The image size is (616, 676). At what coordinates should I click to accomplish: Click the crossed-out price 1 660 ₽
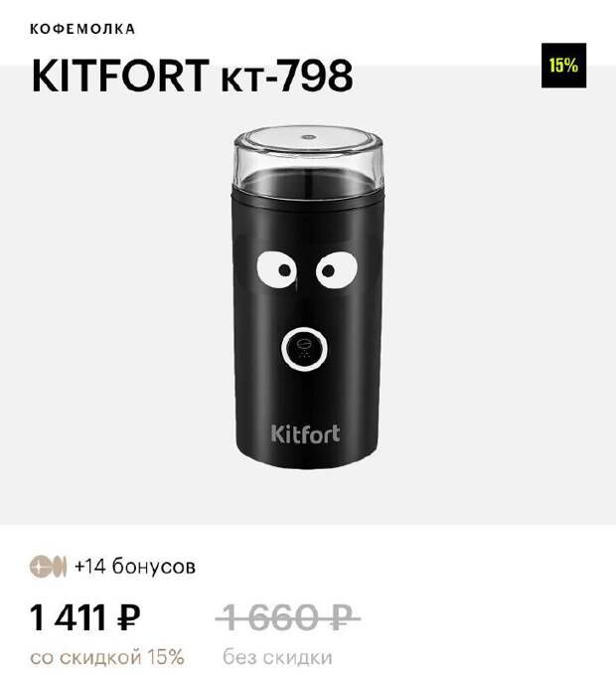pyautogui.click(x=288, y=617)
